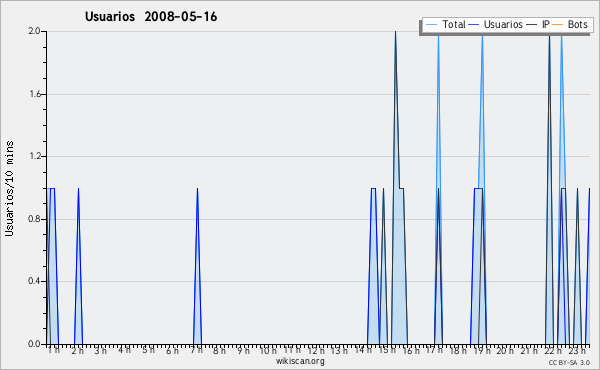This screenshot has width=600, height=370.
Task: Click the '5 h' x-axis label
Action: [x=148, y=350]
